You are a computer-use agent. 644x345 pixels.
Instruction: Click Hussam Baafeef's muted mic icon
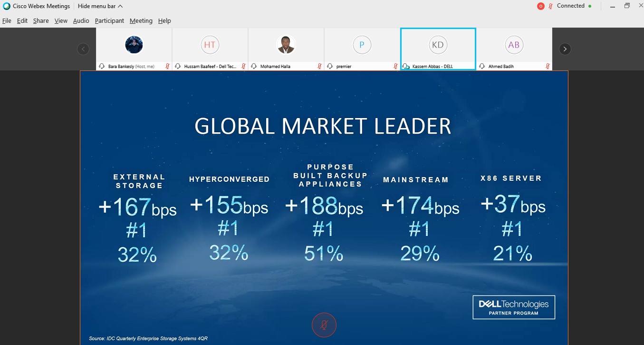(243, 66)
